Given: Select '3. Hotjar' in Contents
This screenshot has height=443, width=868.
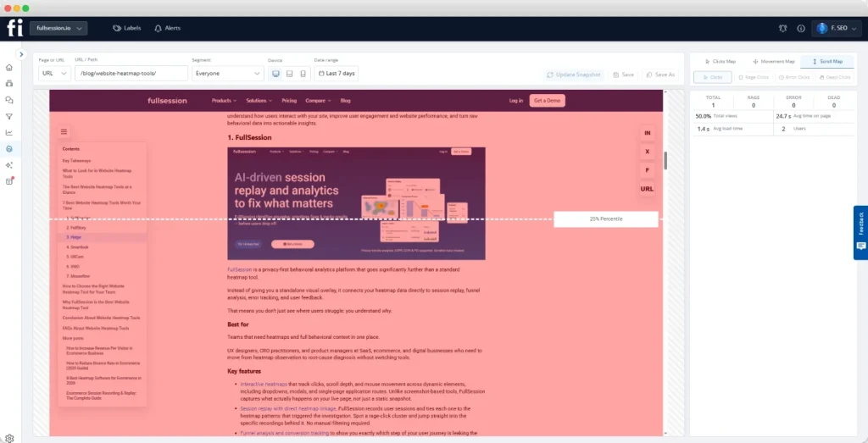Looking at the screenshot, I should coord(74,237).
